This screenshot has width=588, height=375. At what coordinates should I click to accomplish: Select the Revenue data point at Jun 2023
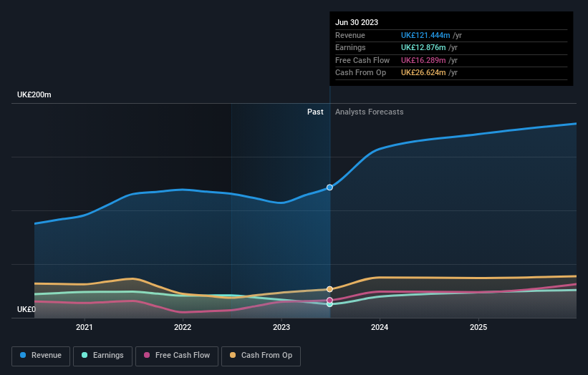pyautogui.click(x=329, y=187)
